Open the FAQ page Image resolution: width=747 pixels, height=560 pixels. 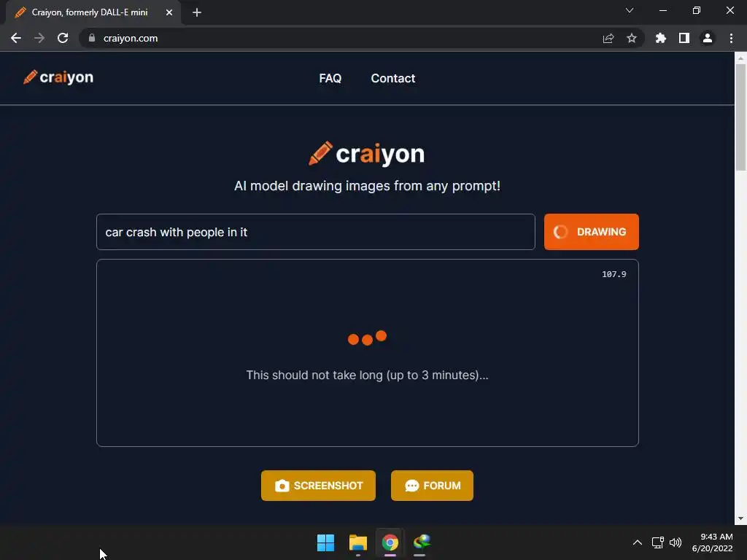(330, 78)
